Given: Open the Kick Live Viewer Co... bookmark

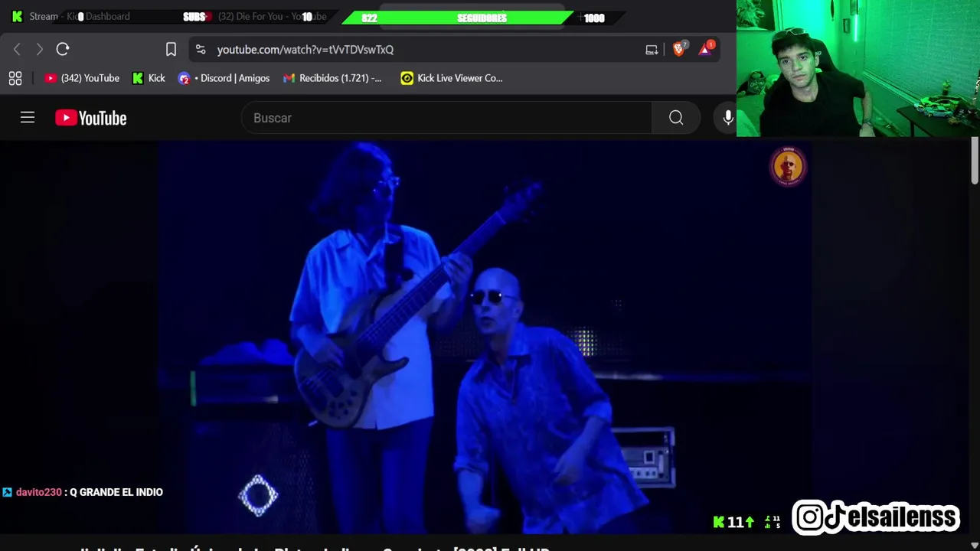Looking at the screenshot, I should (x=452, y=78).
